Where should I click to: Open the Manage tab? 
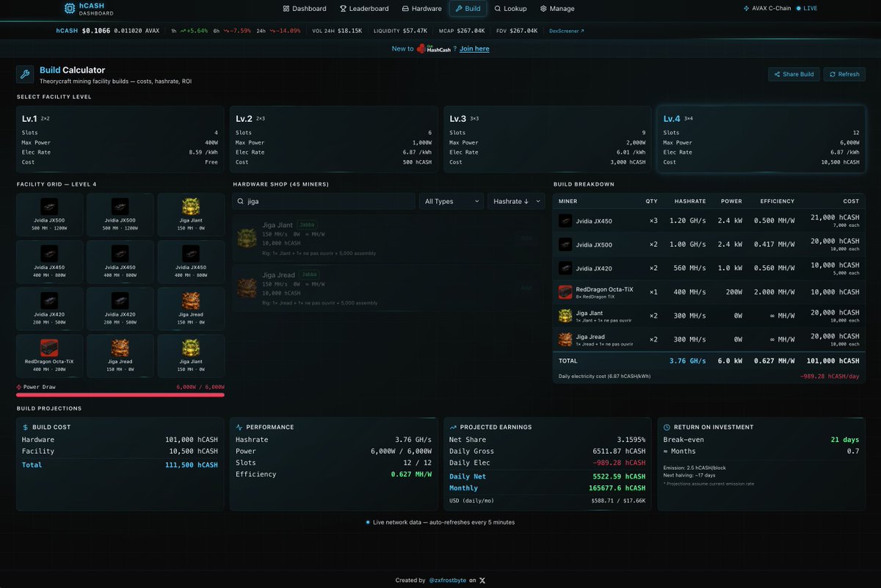point(557,9)
